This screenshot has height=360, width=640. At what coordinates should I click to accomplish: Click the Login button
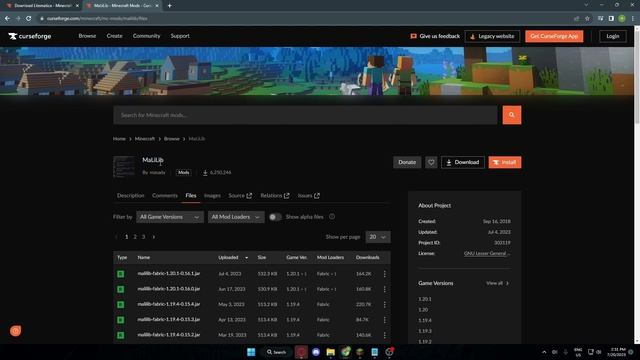click(613, 36)
